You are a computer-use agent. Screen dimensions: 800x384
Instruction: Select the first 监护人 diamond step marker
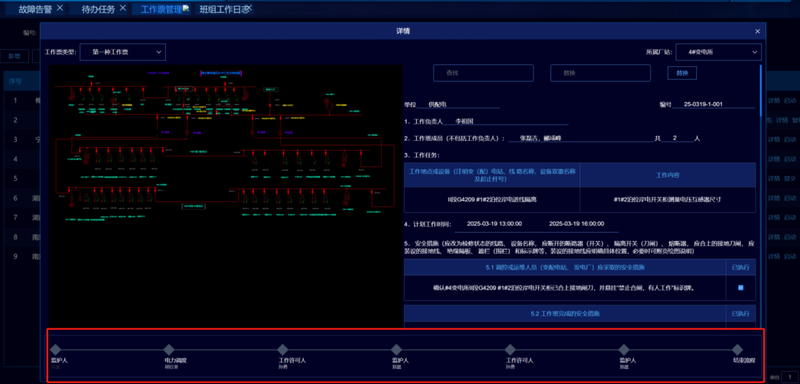56,350
